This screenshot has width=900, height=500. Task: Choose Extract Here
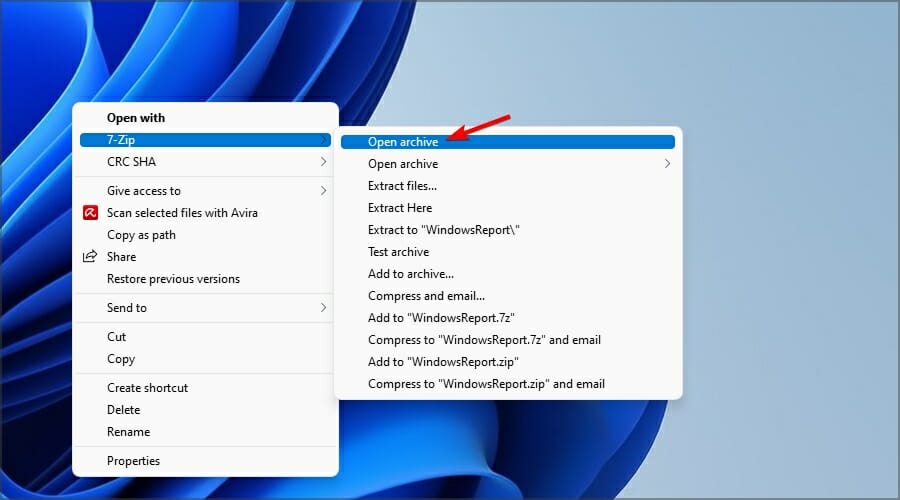[x=508, y=208]
